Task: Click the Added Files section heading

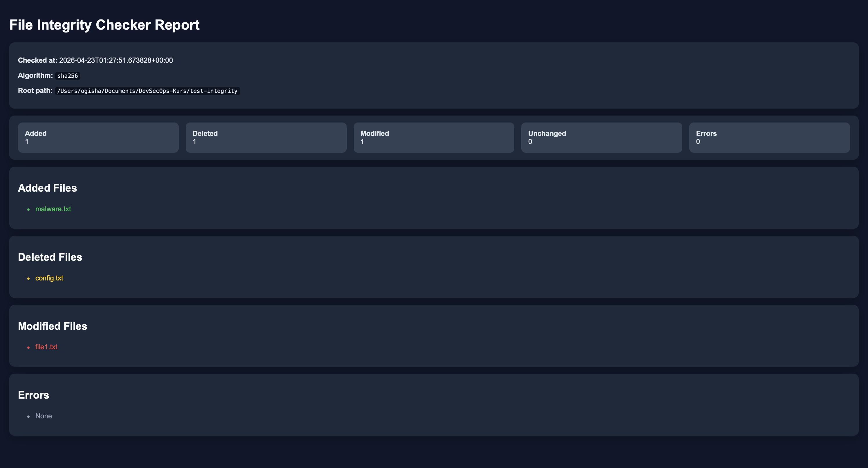Action: 48,188
